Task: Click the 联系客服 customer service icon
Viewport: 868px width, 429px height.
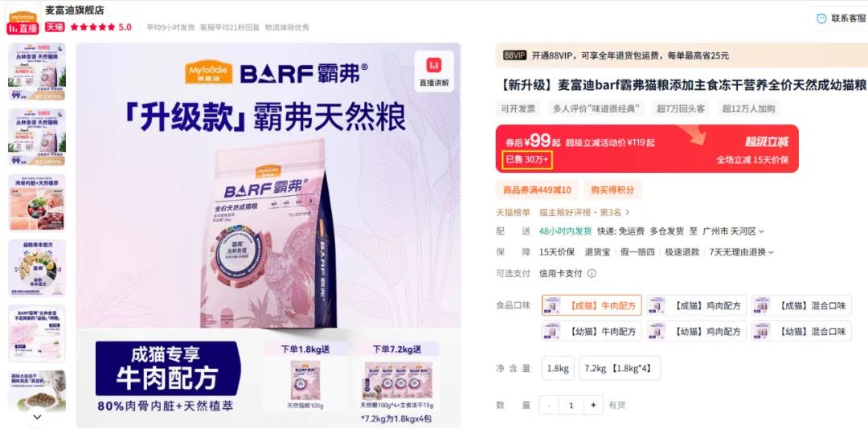Action: point(821,18)
